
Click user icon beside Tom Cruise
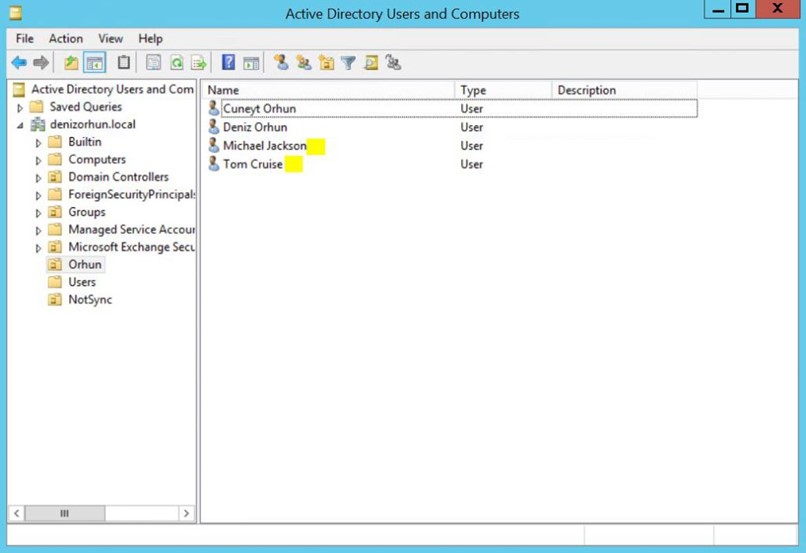(x=213, y=164)
